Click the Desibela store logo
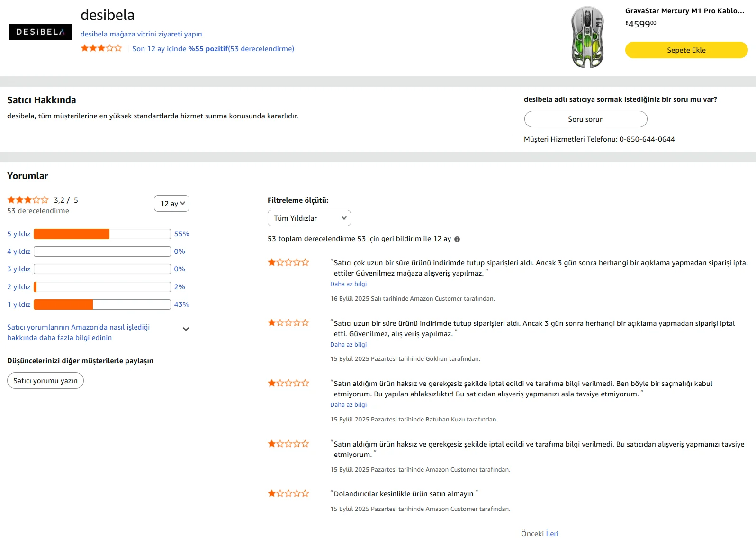This screenshot has width=756, height=546. point(41,32)
